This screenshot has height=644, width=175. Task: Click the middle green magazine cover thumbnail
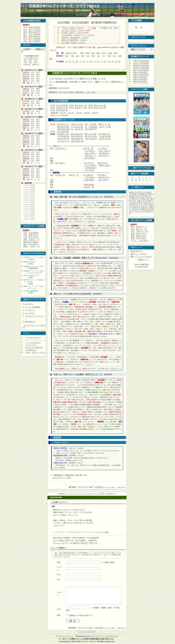(141, 127)
